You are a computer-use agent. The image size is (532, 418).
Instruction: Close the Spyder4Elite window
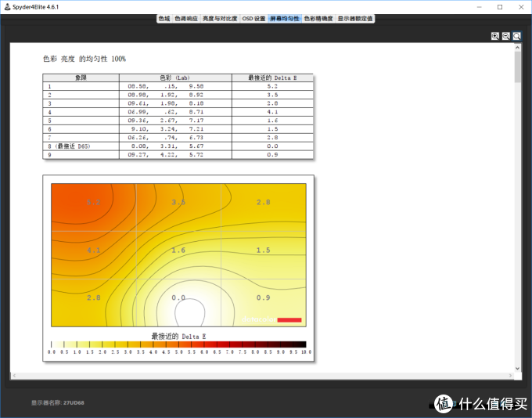[521, 7]
